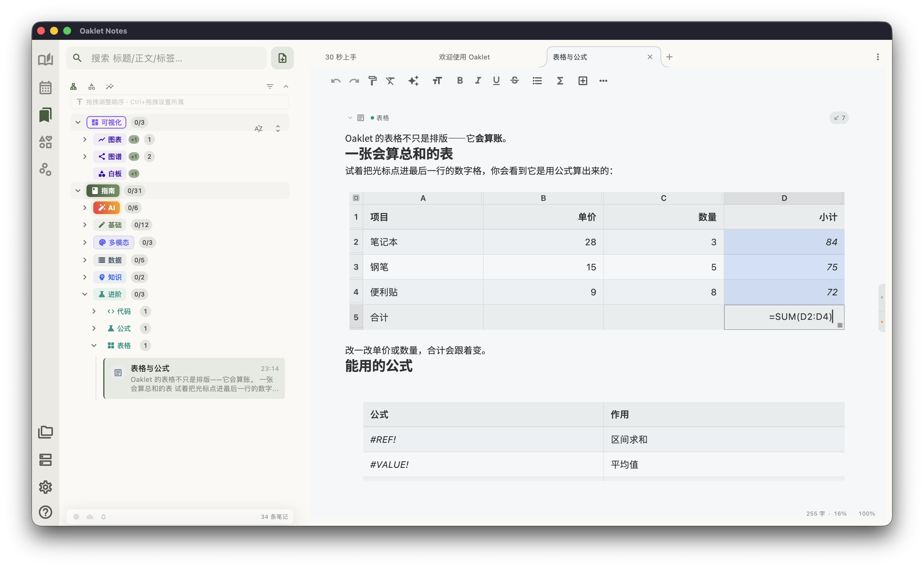Expand the 代码 tag

(x=94, y=311)
